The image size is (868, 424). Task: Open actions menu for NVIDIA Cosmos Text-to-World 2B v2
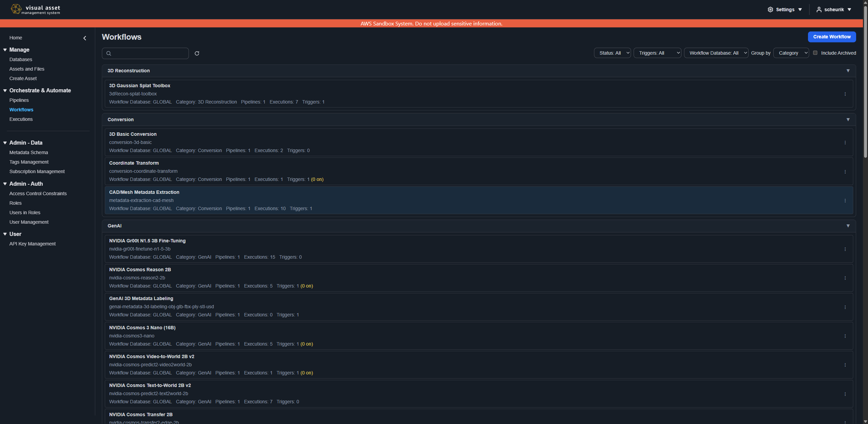pos(845,394)
